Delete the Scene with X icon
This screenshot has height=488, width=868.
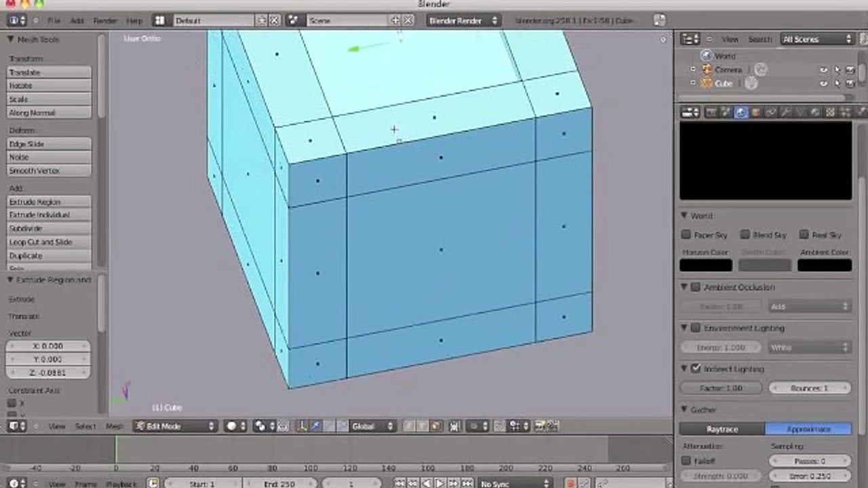click(x=408, y=21)
